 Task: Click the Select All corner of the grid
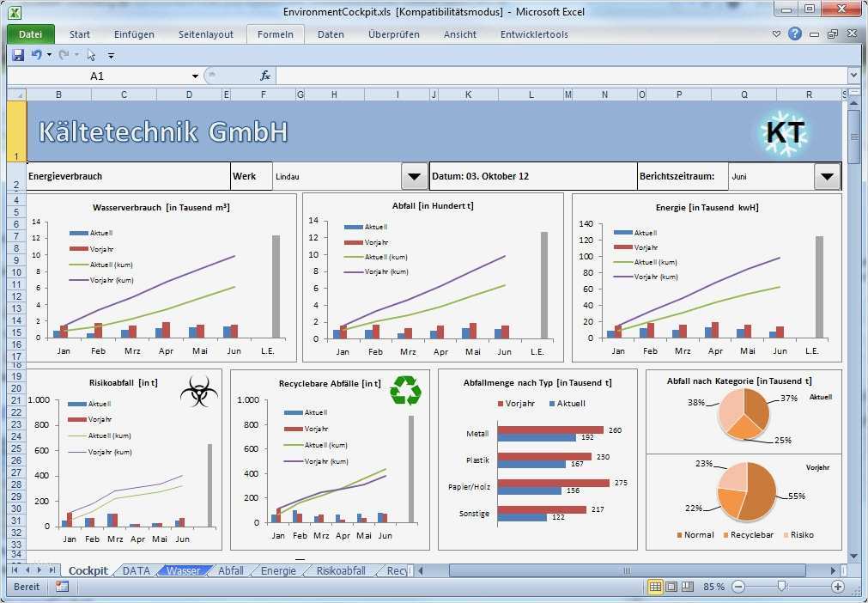click(x=17, y=94)
